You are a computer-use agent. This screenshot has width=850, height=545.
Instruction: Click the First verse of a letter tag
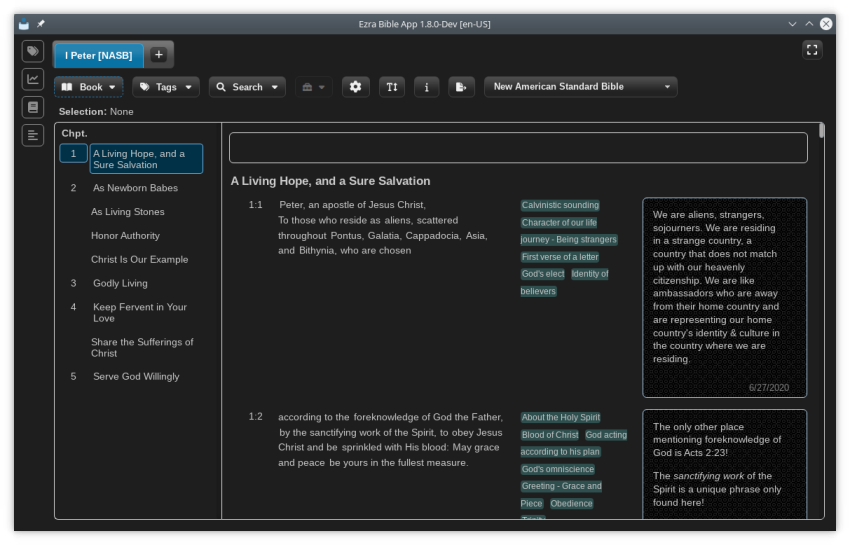[x=560, y=257]
